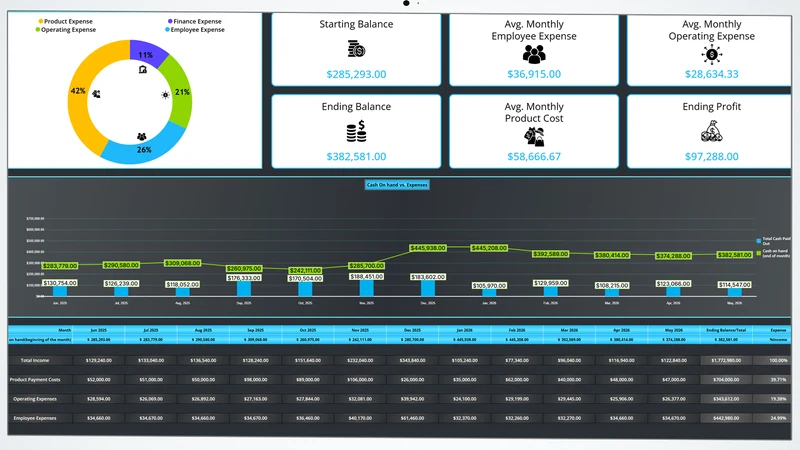Click the $445,938.00 data label on line chart
Image resolution: width=800 pixels, height=450 pixels.
tap(428, 248)
